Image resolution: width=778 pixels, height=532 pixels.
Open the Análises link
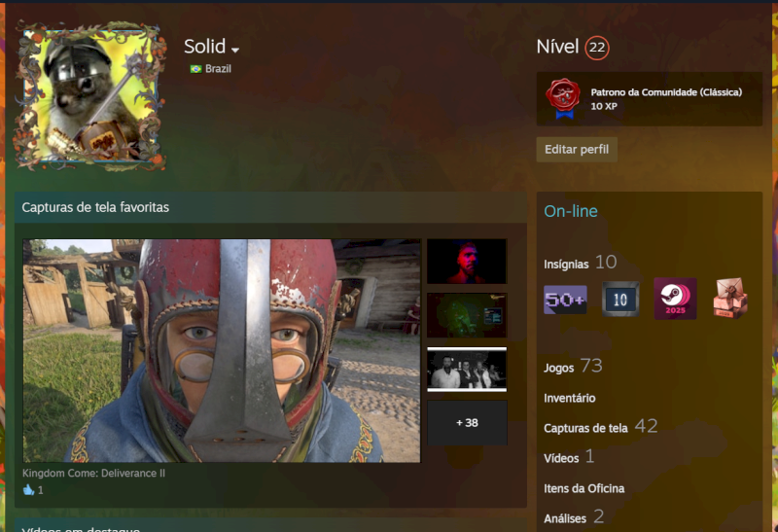point(565,518)
